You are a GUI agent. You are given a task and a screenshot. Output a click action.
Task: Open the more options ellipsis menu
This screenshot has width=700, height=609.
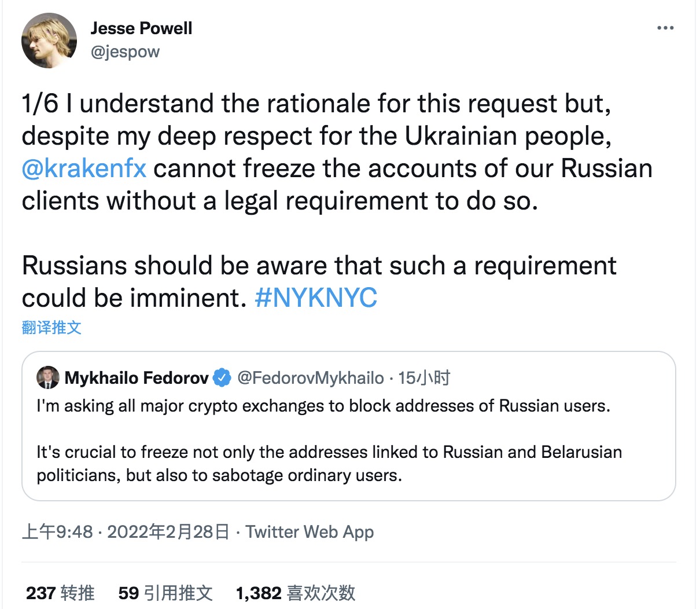click(665, 28)
